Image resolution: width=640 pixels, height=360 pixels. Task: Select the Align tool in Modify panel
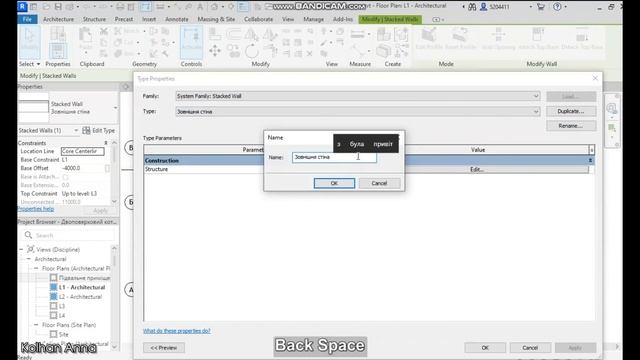tap(215, 34)
